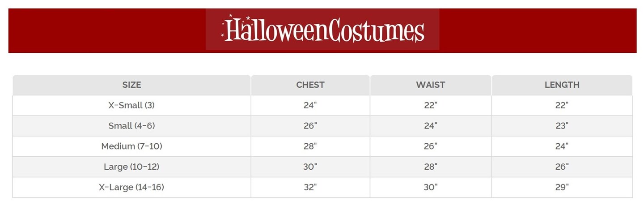The width and height of the screenshot is (644, 210).
Task: Click Large chest measurement 30"
Action: 310,167
